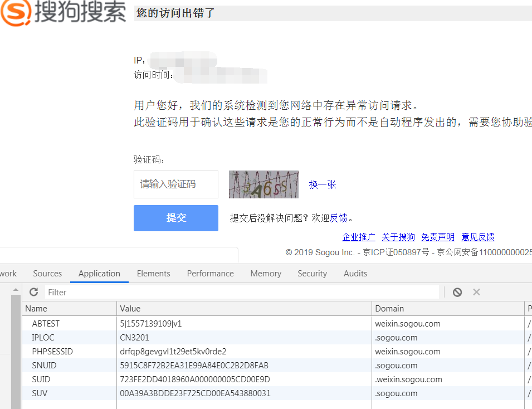The image size is (532, 409).
Task: Click the SNUID value 5915C8F72B2EA31E99A84E0C2B2D8FAB
Action: [194, 366]
